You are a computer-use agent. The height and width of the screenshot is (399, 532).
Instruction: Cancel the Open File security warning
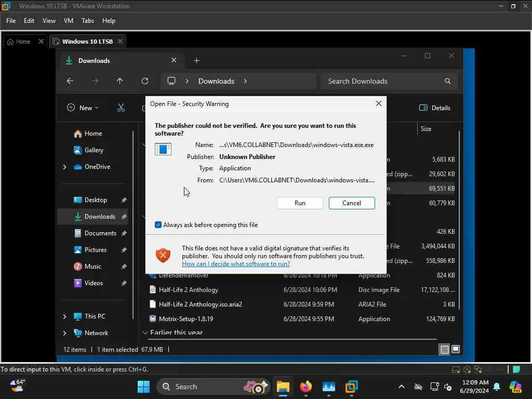click(352, 203)
